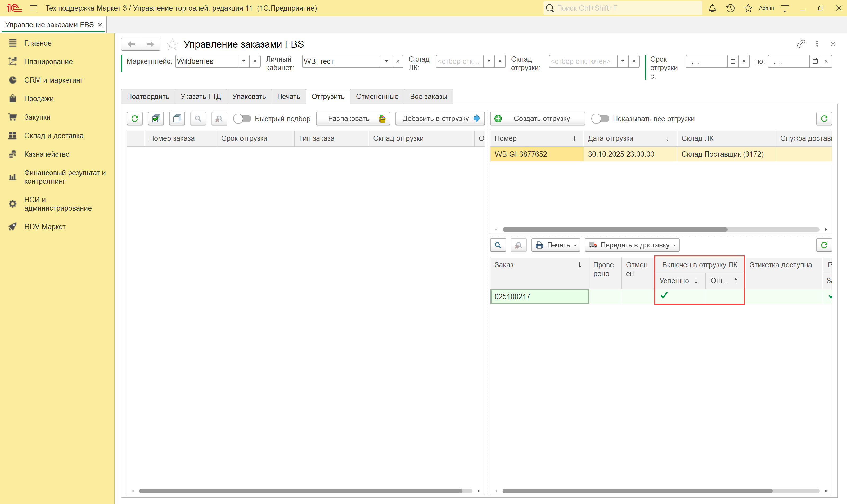Turn on Показывать все отгрузки toggle
Image resolution: width=847 pixels, height=504 pixels.
(600, 119)
